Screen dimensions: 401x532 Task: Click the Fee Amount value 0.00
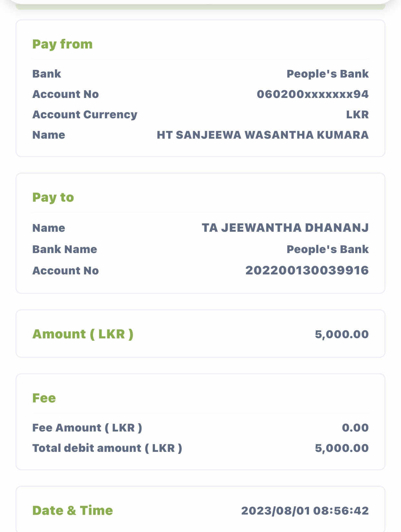[355, 428]
